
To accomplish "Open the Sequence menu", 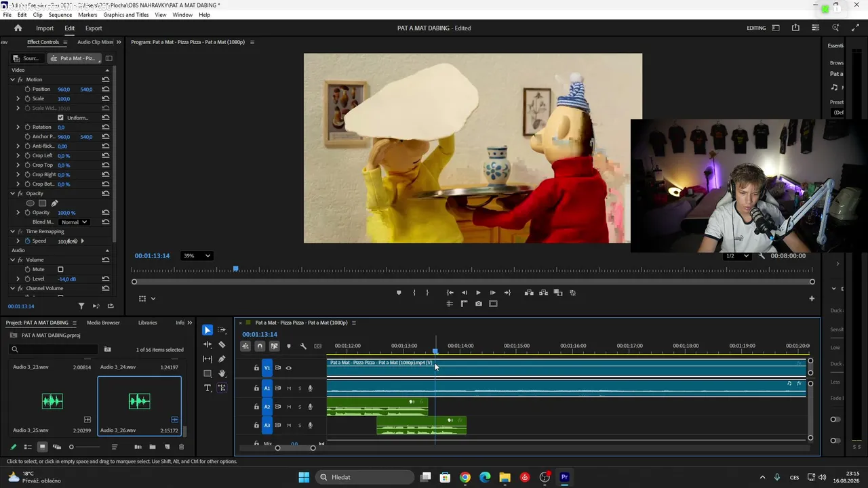I will pyautogui.click(x=60, y=15).
